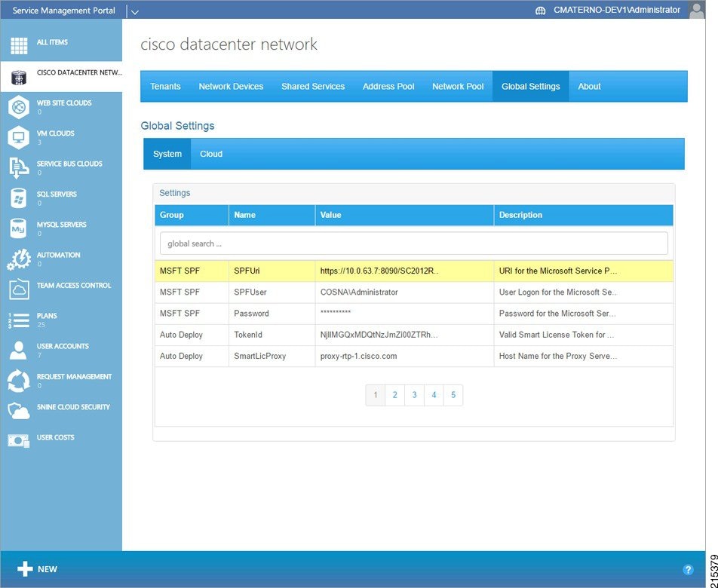Select the TokenId name cell
This screenshot has width=718, height=588.
pos(272,335)
